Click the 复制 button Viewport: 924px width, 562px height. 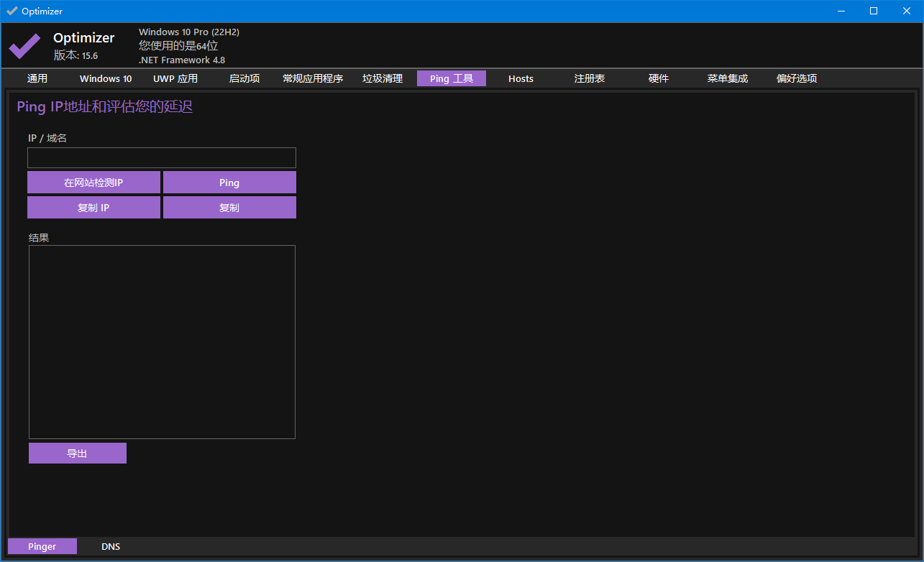point(229,208)
